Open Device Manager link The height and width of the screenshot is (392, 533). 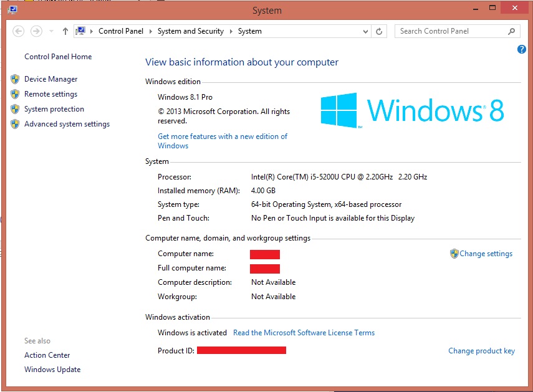[51, 79]
